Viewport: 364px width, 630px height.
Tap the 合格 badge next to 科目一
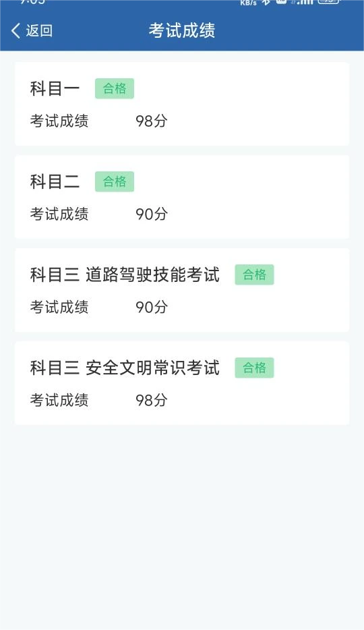tap(115, 88)
